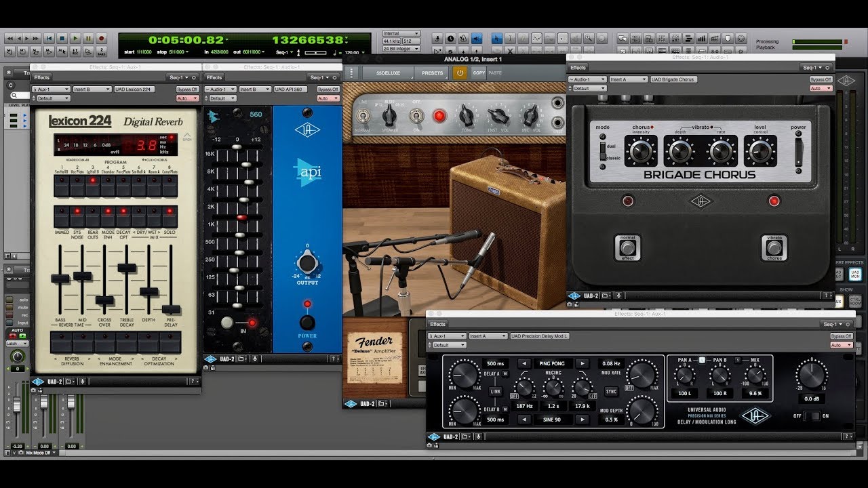Click the API 560 OUTPUT knob
This screenshot has height=488, width=868.
307,263
